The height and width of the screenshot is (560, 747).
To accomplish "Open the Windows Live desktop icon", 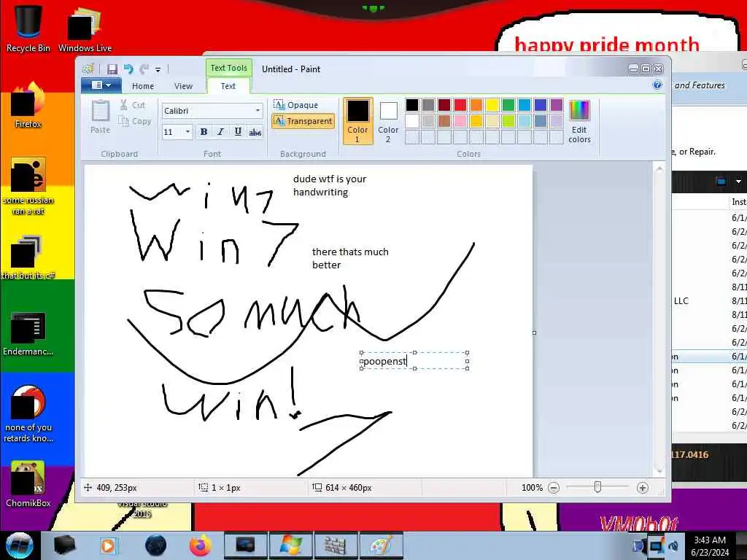I will 85,29.
